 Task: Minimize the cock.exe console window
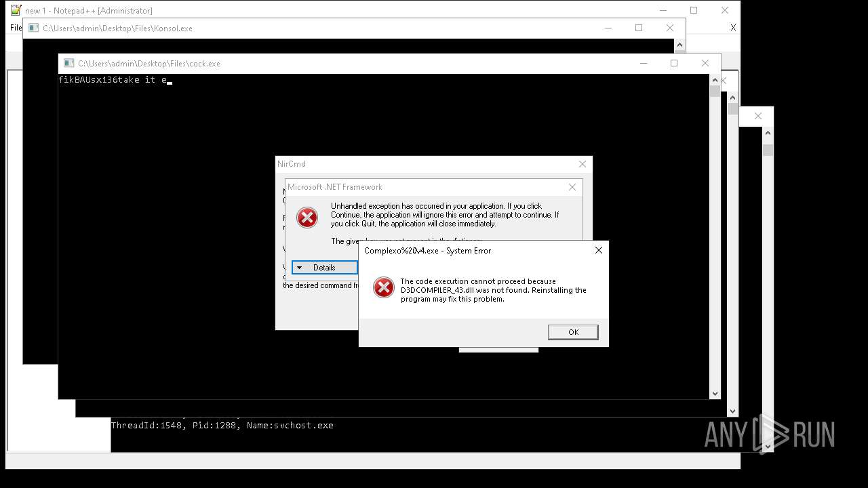643,63
